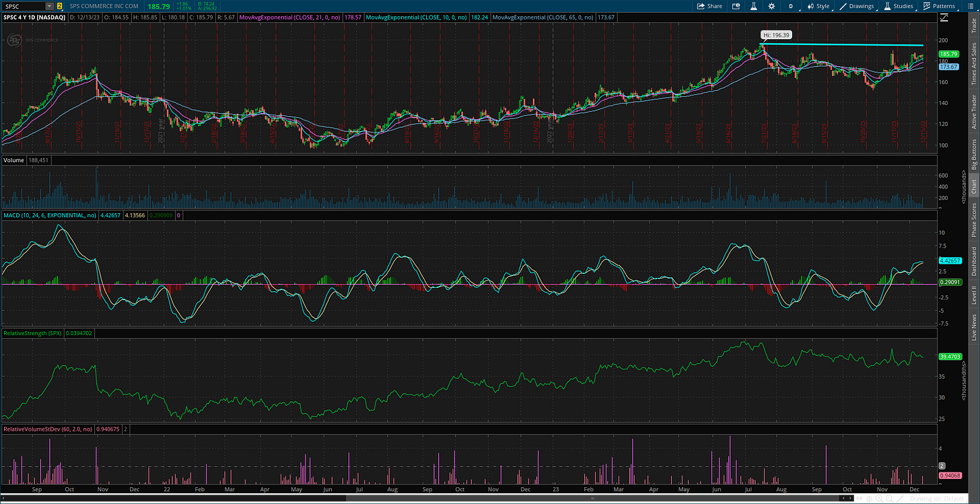Image resolution: width=980 pixels, height=504 pixels.
Task: Select the cyan horizontal trendline drawing
Action: tap(841, 45)
